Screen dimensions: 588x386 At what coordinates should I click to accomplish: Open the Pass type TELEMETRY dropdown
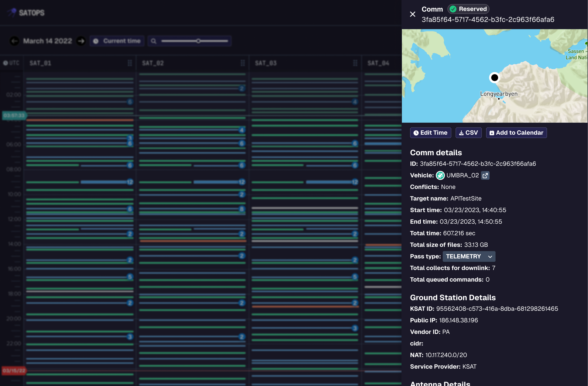469,256
